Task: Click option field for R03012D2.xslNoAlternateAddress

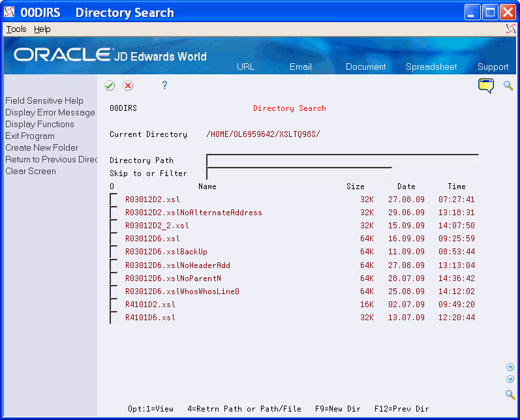Action: (114, 213)
